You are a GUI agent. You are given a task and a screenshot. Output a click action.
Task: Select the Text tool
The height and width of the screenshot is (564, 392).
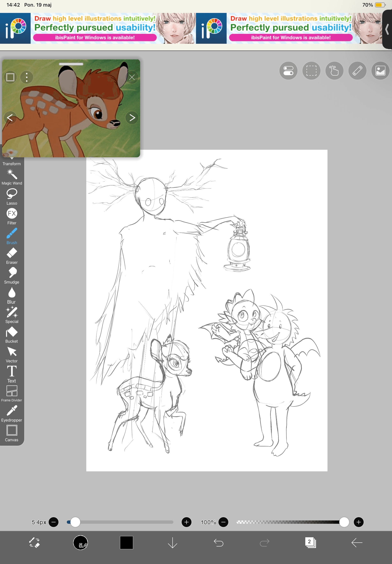(x=12, y=374)
